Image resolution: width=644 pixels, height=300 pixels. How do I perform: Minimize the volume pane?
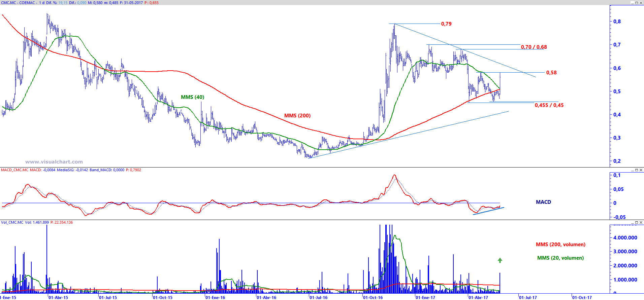pyautogui.click(x=632, y=222)
